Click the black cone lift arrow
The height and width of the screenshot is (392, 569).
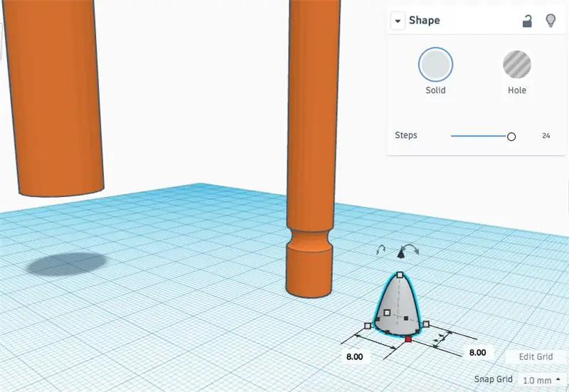tap(400, 253)
